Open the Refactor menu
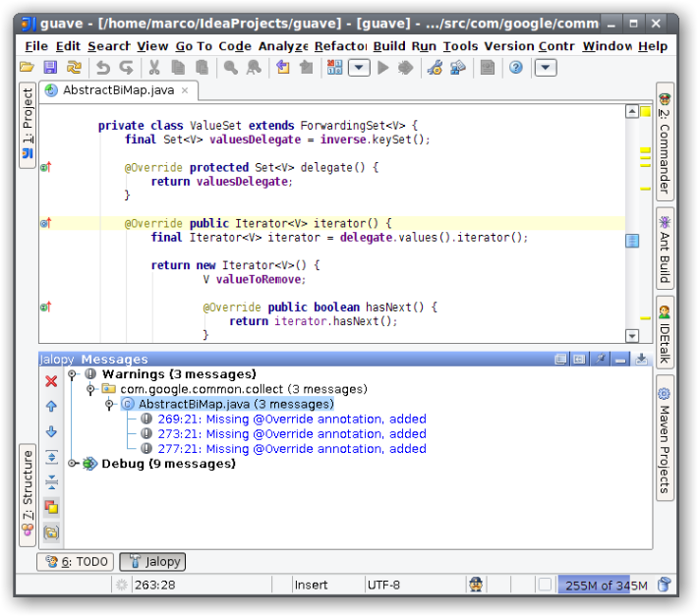The image size is (698, 616). 340,46
